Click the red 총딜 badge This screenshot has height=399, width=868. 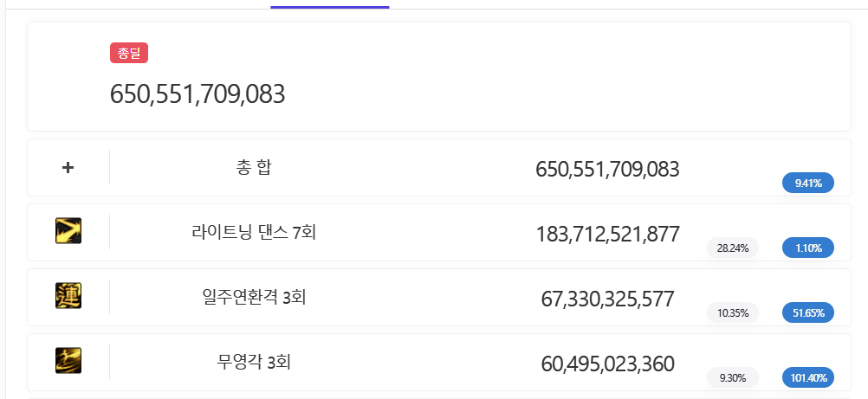[x=129, y=53]
